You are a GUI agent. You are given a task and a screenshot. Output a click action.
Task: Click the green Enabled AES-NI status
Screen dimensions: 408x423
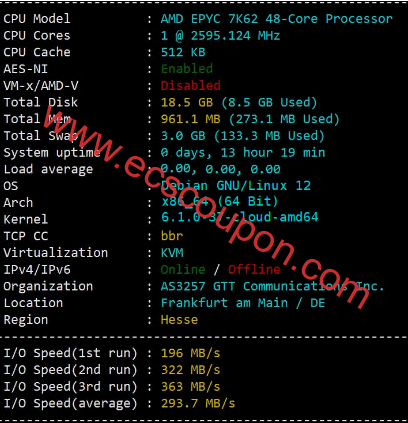click(187, 69)
